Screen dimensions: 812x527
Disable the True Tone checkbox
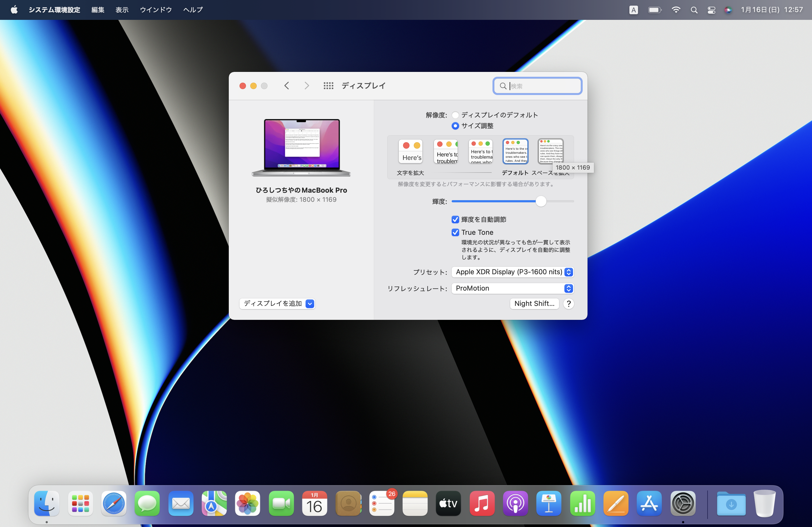point(455,232)
